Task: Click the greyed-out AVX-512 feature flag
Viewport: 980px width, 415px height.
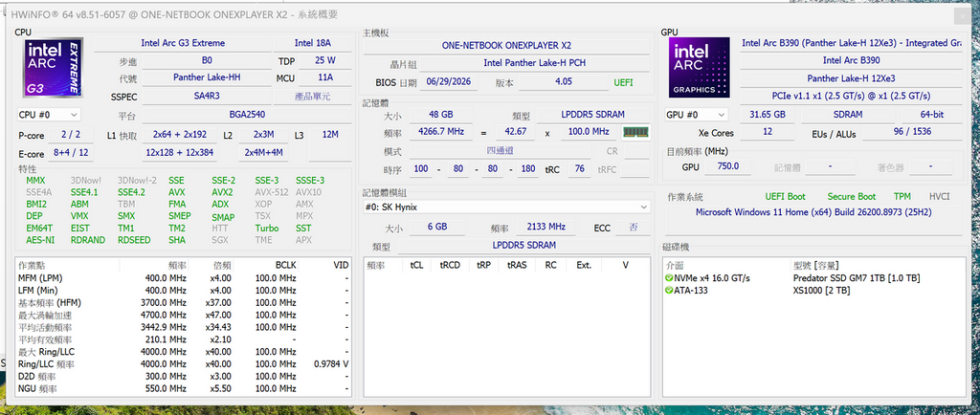Action: (x=272, y=192)
